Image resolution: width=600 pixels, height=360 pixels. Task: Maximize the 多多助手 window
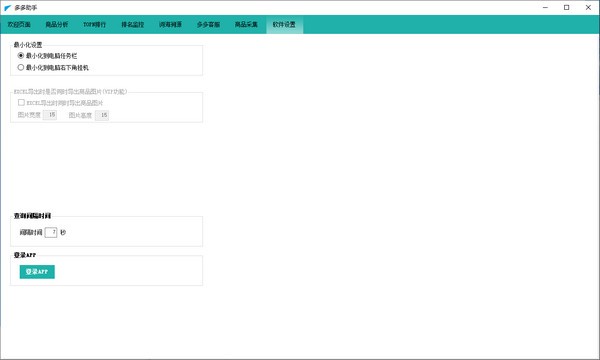click(x=567, y=7)
